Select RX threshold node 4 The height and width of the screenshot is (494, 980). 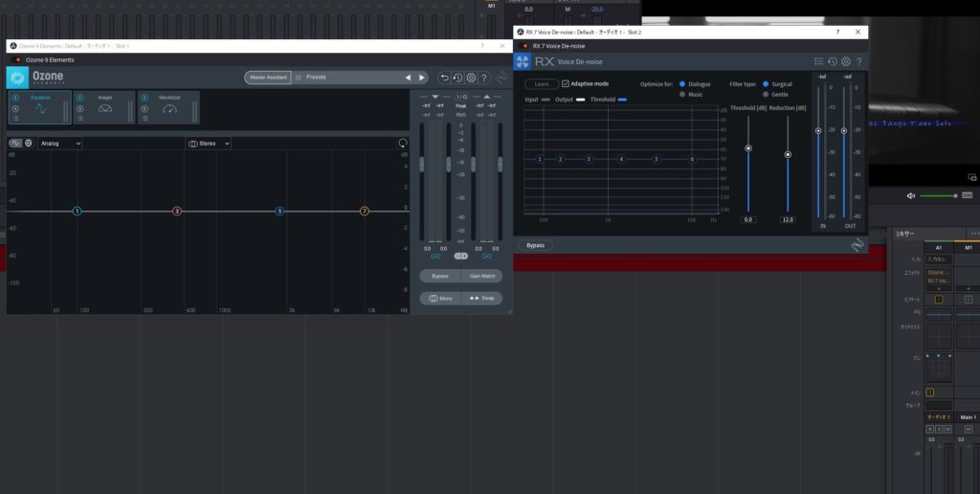621,160
